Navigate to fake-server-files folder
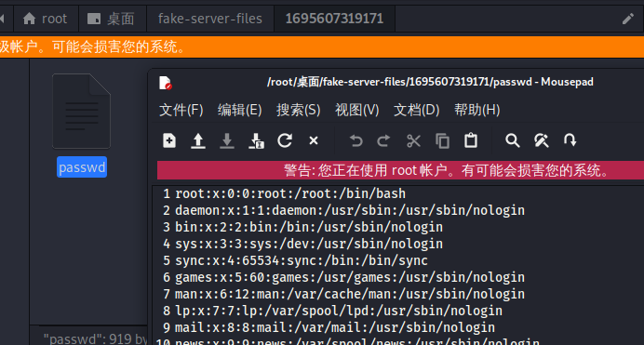 tap(210, 19)
